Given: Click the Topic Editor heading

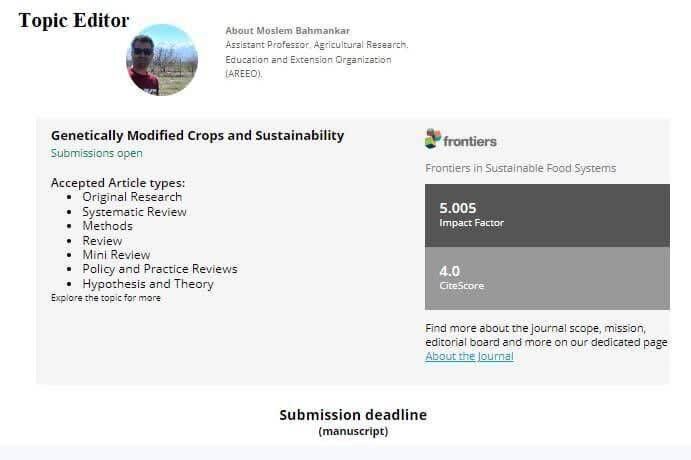Looking at the screenshot, I should coord(74,20).
